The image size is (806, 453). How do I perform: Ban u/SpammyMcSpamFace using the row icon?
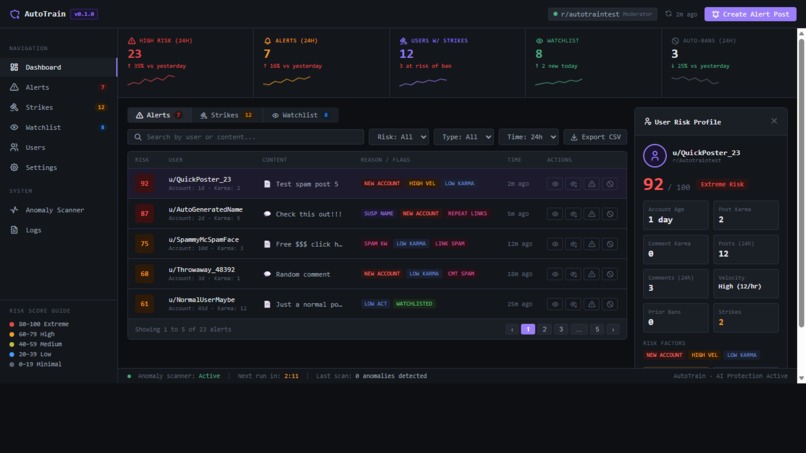[610, 244]
